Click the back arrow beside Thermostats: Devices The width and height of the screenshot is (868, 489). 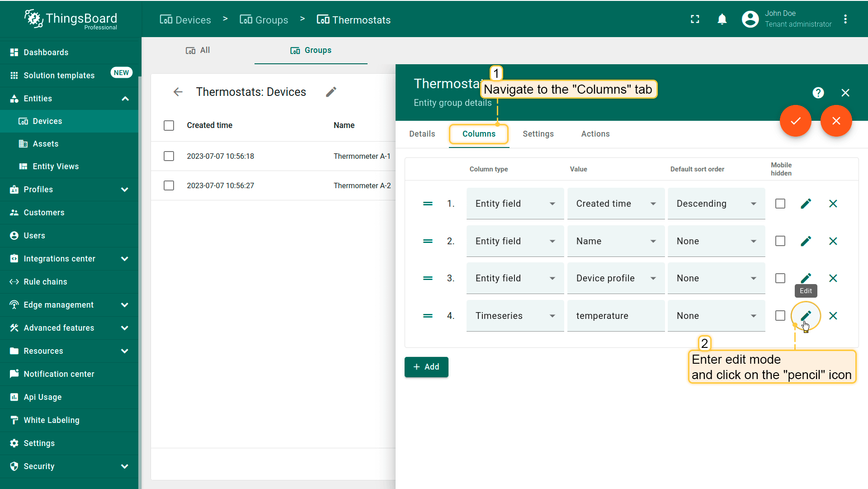[x=178, y=92]
